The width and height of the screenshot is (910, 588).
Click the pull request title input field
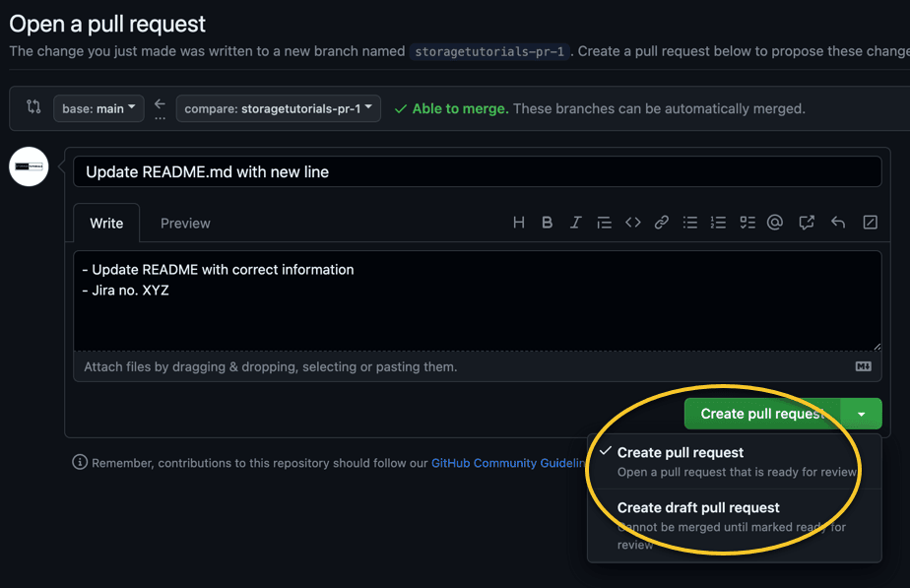pyautogui.click(x=477, y=171)
